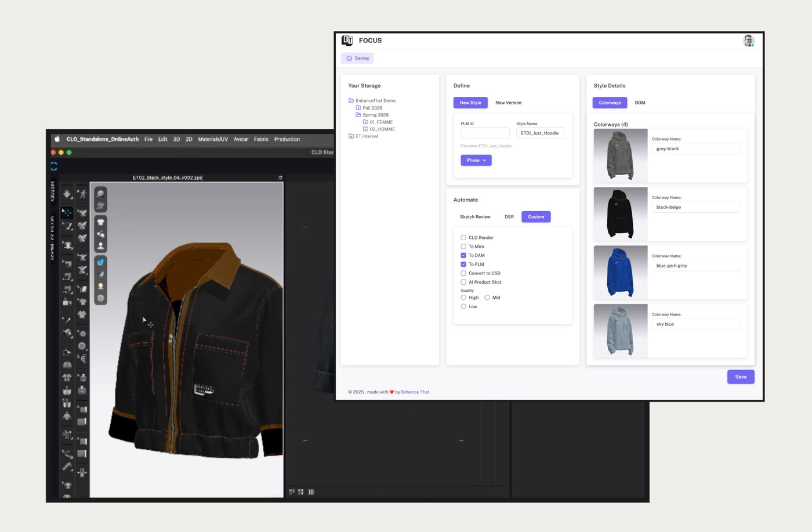Check the AI Product Shot checkbox
Image resolution: width=812 pixels, height=532 pixels.
(x=463, y=282)
